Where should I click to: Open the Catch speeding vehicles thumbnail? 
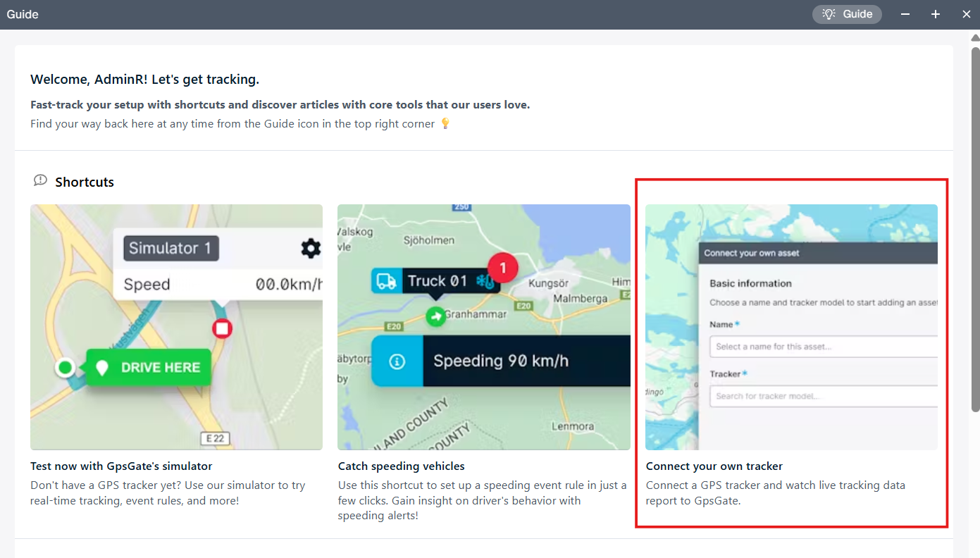click(x=484, y=327)
